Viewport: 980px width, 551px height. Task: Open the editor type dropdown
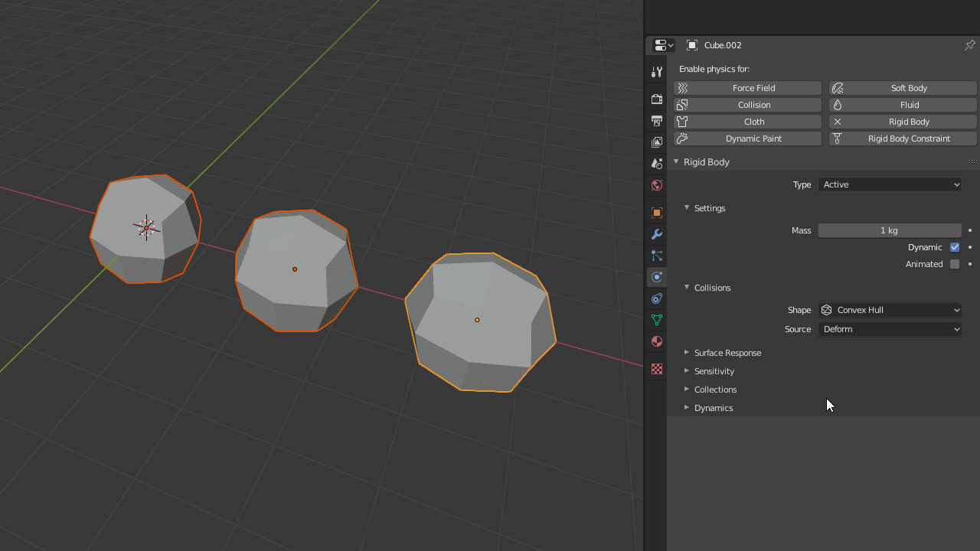tap(664, 45)
